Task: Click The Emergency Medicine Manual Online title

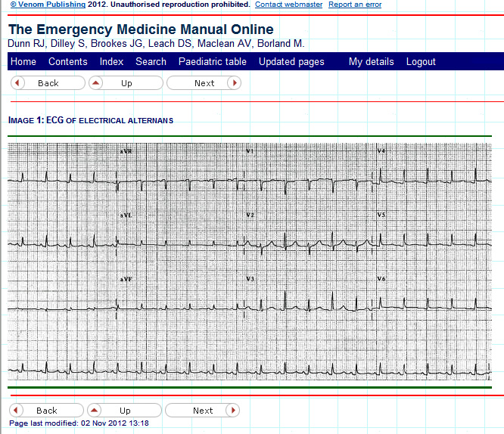Action: click(x=141, y=29)
